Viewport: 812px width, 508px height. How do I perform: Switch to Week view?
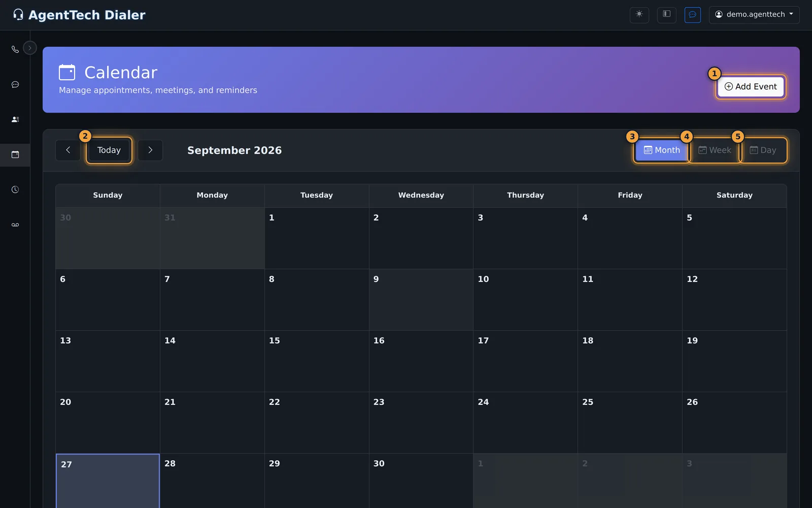pyautogui.click(x=715, y=150)
